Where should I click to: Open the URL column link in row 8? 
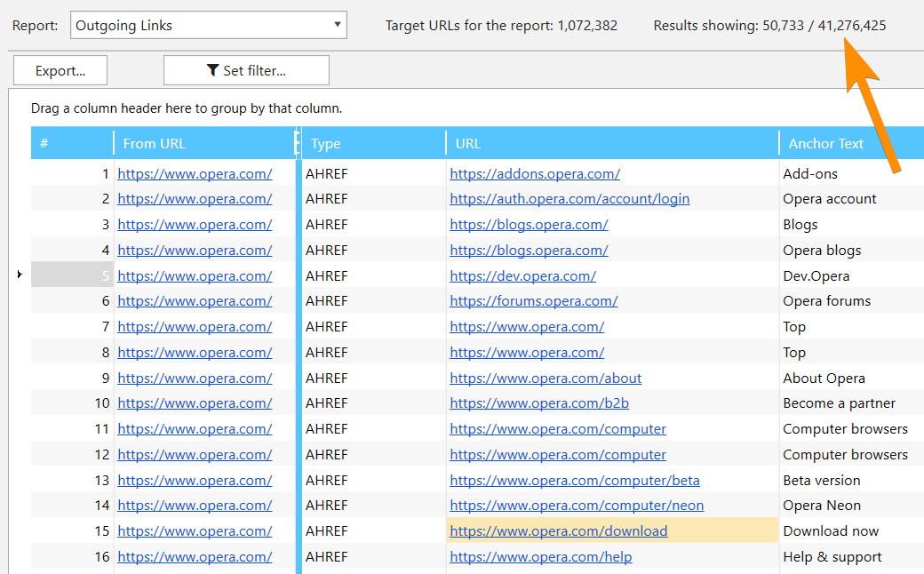pyautogui.click(x=528, y=353)
